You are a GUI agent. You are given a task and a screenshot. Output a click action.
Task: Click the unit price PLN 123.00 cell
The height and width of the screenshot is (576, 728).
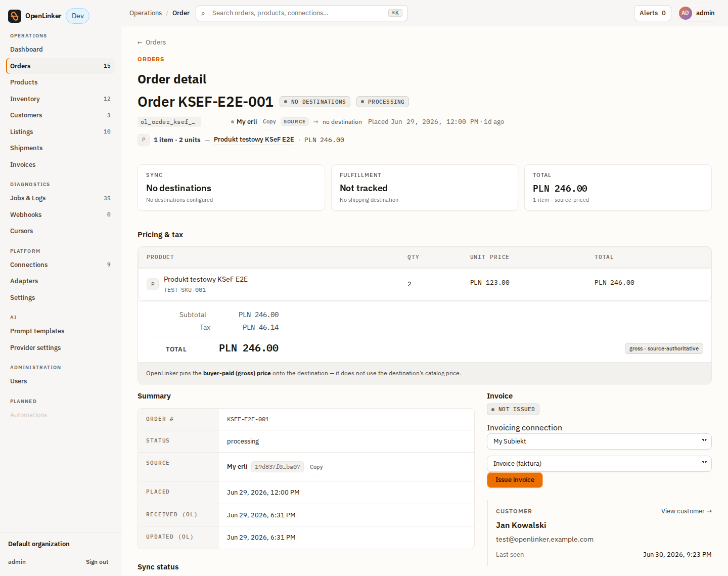(x=490, y=283)
